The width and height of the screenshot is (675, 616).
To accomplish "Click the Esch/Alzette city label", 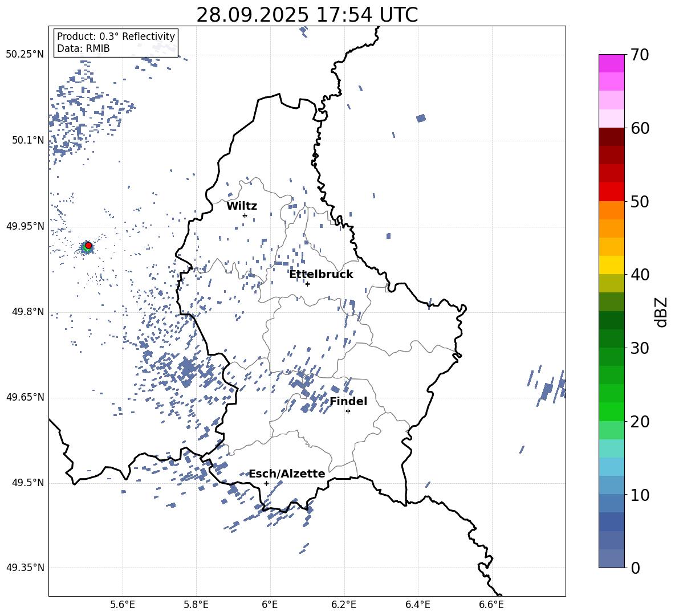I will coord(287,474).
